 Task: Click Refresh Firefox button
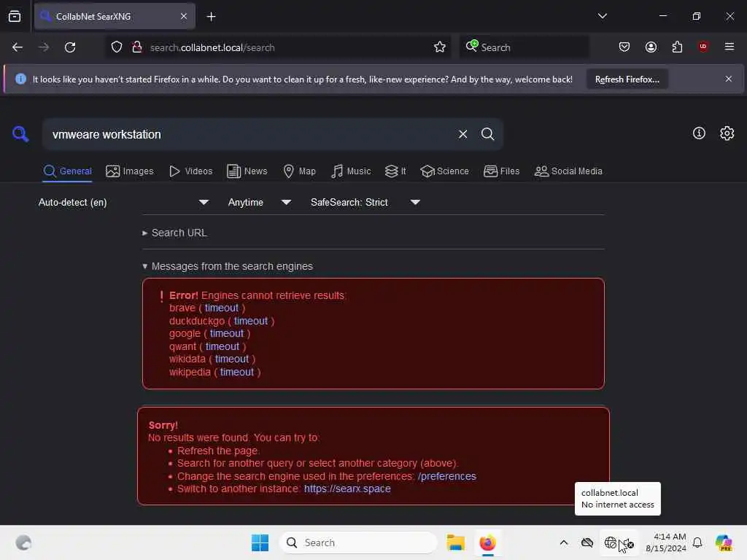[627, 79]
